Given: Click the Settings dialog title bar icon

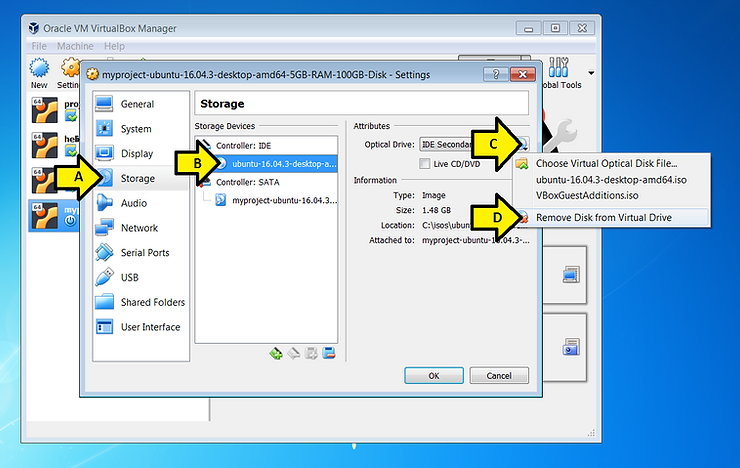Looking at the screenshot, I should pos(92,75).
